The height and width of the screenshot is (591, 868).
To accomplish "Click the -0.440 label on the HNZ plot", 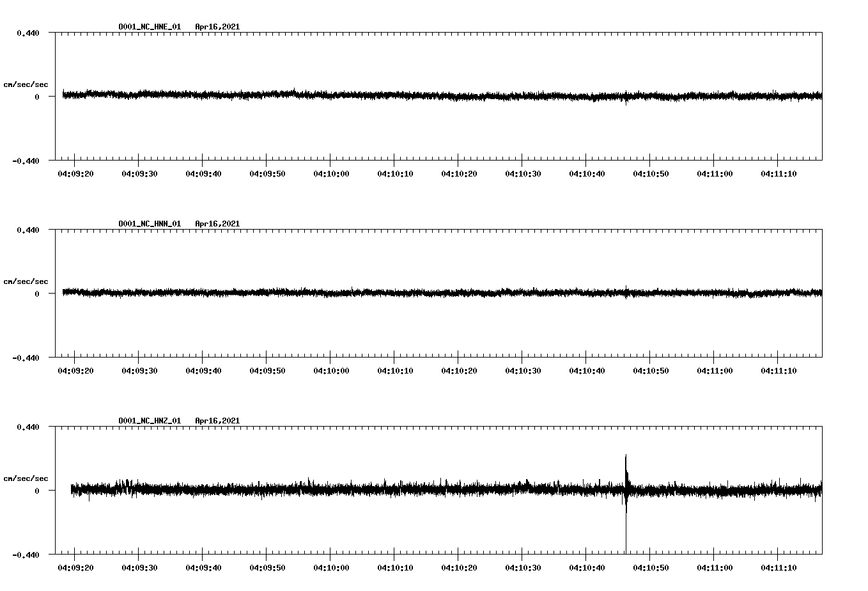I will [26, 554].
